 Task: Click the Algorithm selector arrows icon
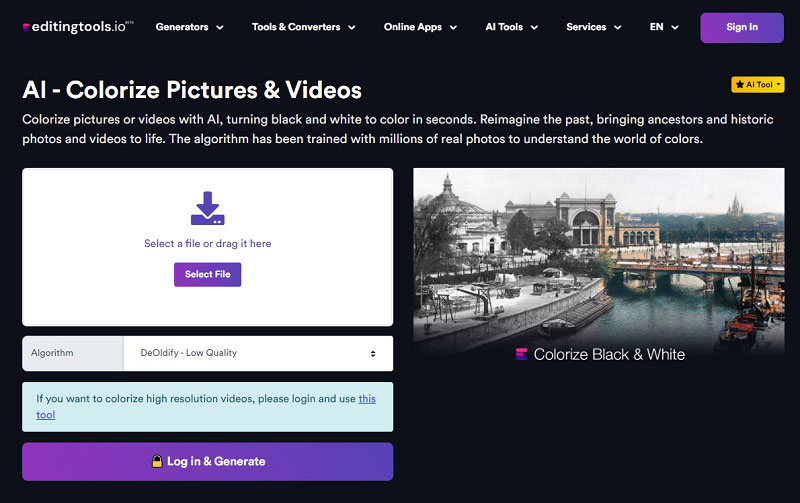373,354
